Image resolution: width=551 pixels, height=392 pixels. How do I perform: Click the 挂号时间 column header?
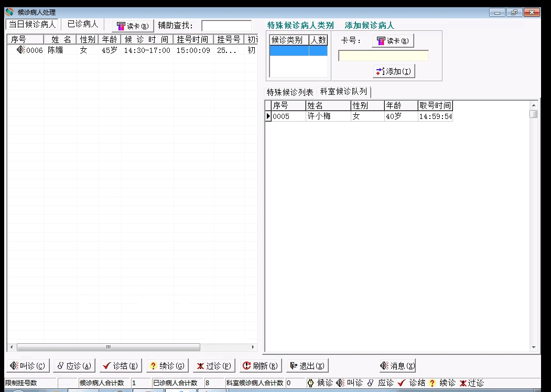click(193, 39)
